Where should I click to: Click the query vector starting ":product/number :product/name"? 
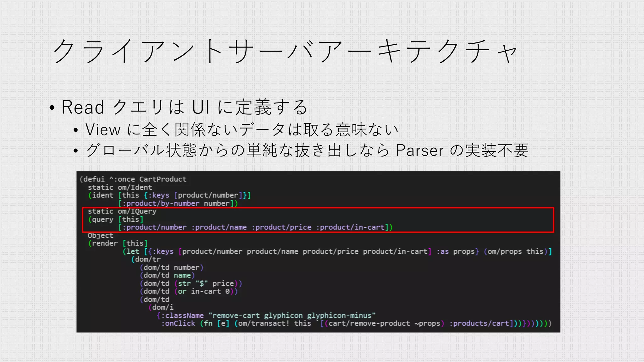[255, 227]
